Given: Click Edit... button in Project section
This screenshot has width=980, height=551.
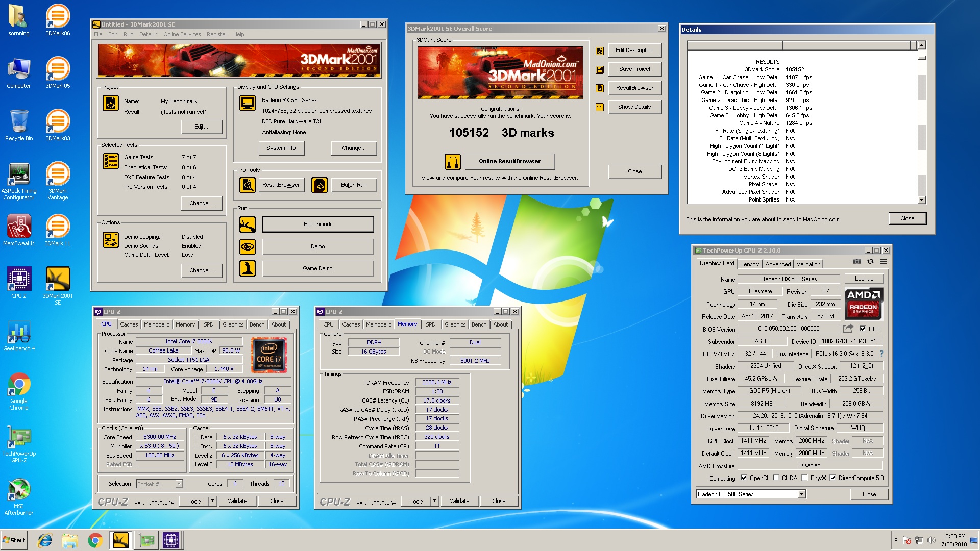Looking at the screenshot, I should point(202,127).
